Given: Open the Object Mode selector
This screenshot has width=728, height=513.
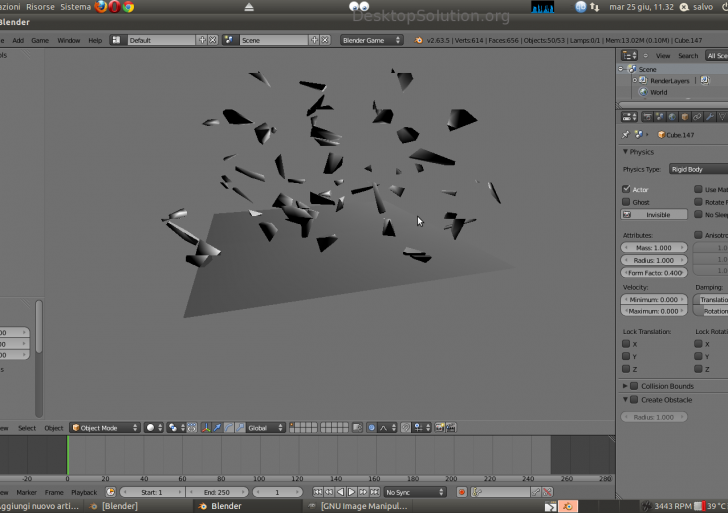Looking at the screenshot, I should click(x=104, y=428).
